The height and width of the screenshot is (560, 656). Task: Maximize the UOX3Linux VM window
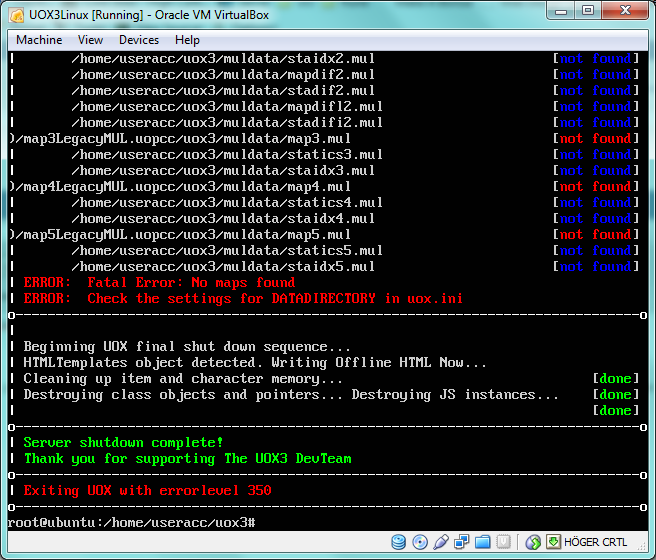588,10
